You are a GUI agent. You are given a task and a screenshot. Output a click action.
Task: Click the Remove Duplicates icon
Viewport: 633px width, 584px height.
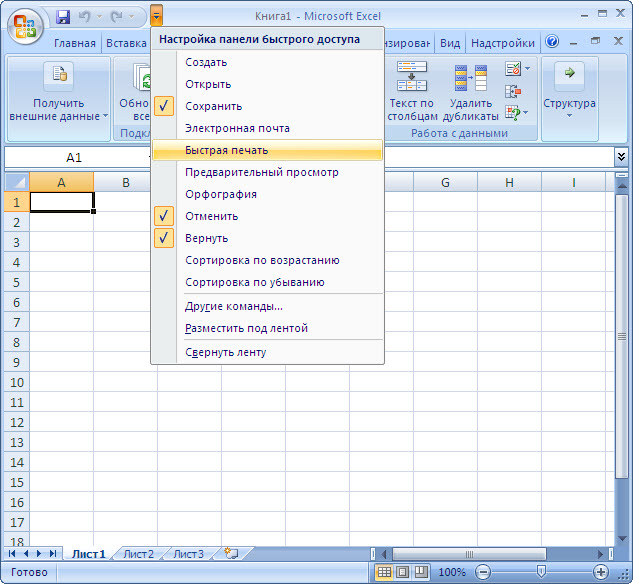[471, 77]
